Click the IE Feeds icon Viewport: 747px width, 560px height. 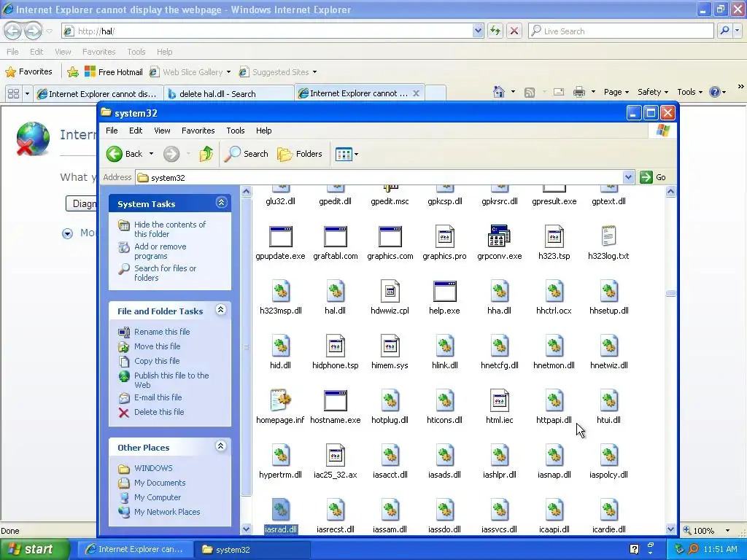[x=530, y=93]
